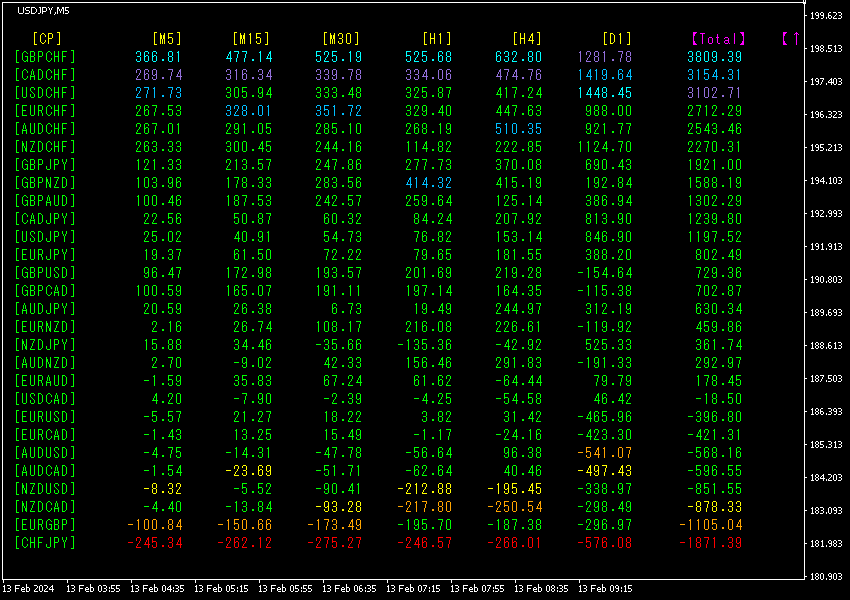The image size is (850, 600).
Task: Click the USDJPY,M5 chart title label
Action: (43, 11)
